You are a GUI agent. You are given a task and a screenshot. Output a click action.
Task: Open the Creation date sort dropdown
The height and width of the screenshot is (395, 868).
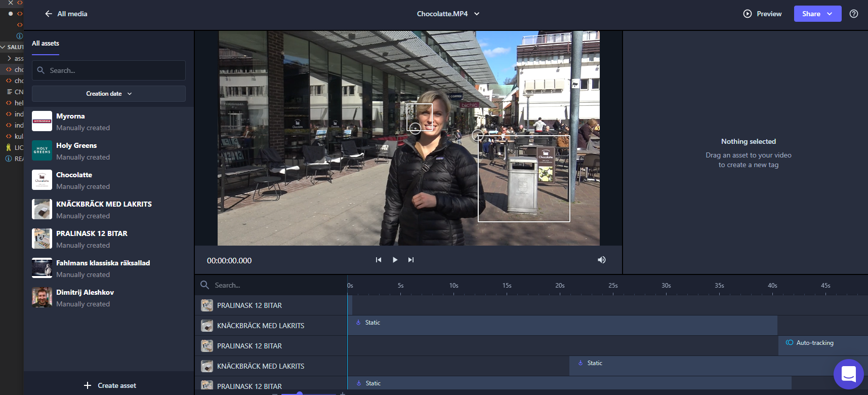pyautogui.click(x=109, y=94)
